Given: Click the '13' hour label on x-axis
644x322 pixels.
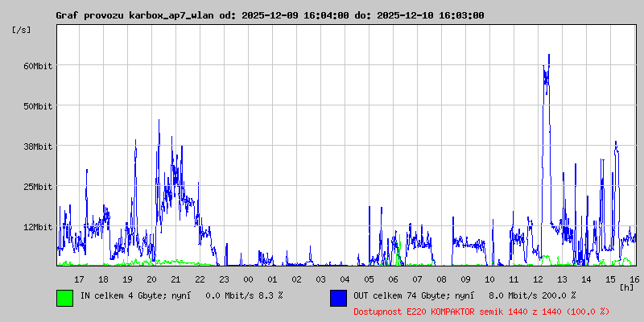Looking at the screenshot, I should (562, 279).
